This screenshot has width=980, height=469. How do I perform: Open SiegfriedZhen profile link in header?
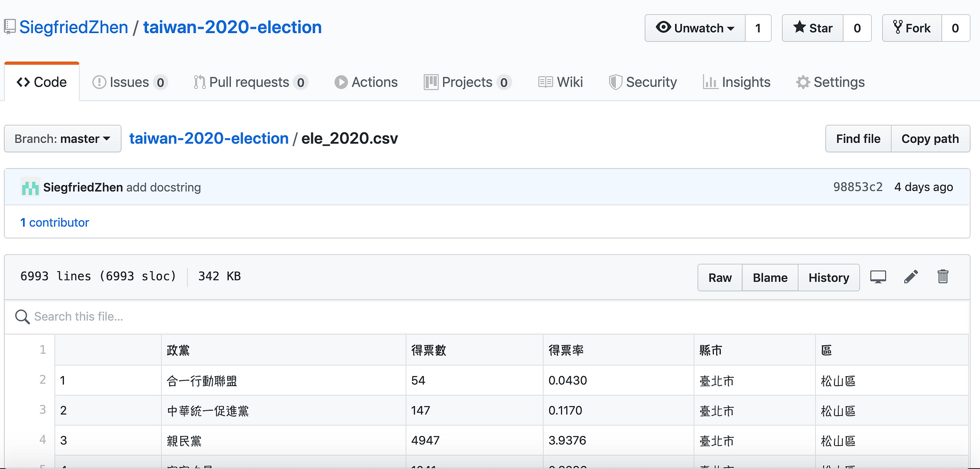pos(74,27)
